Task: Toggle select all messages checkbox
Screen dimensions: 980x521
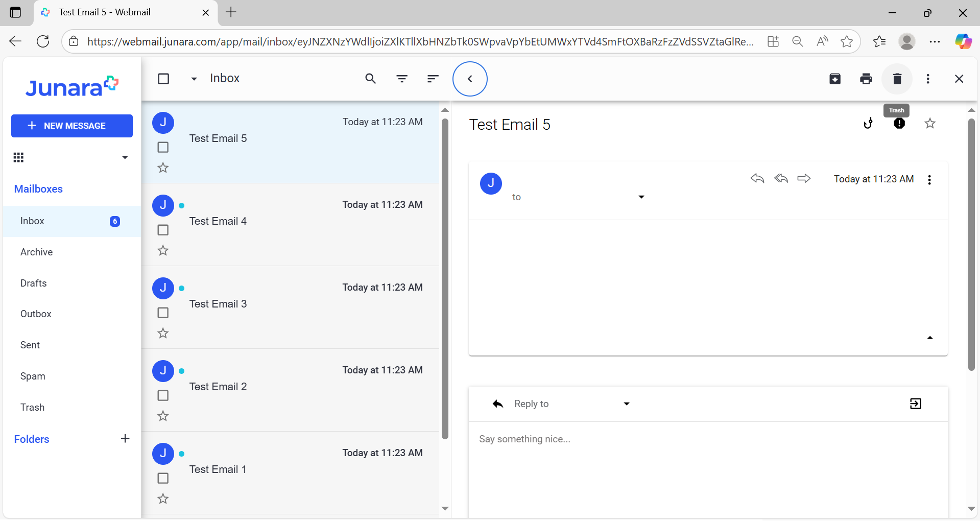Action: tap(163, 79)
